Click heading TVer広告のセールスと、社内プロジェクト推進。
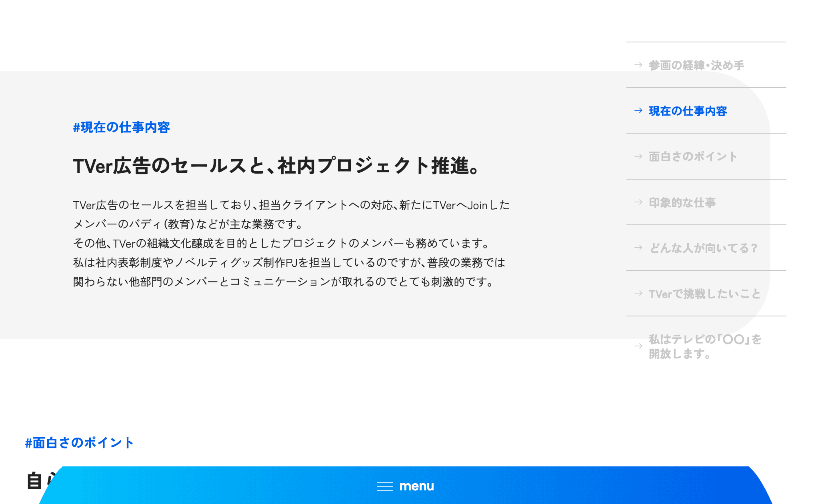 (x=276, y=166)
